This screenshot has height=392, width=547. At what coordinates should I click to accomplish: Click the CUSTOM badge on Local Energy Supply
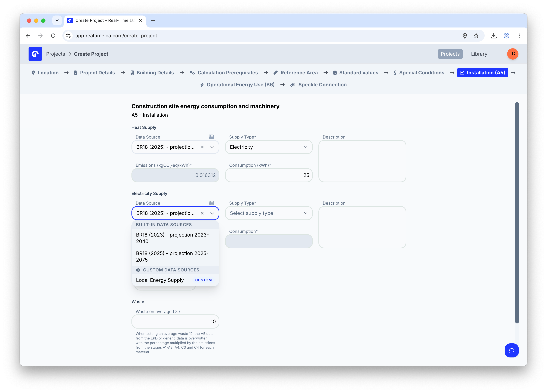(203, 280)
